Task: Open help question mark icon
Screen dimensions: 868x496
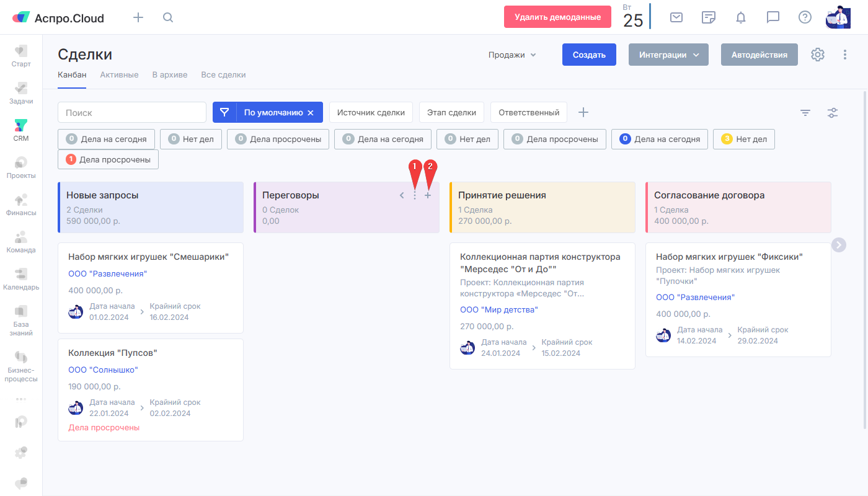Action: point(805,17)
